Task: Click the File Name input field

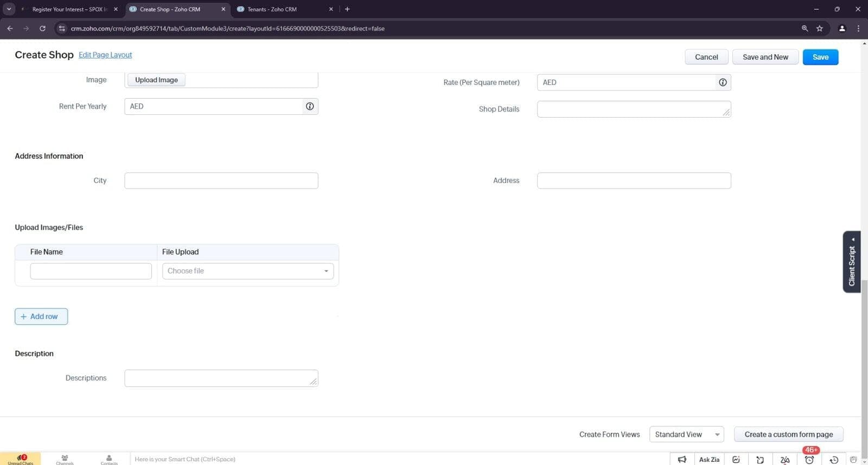Action: [x=91, y=271]
